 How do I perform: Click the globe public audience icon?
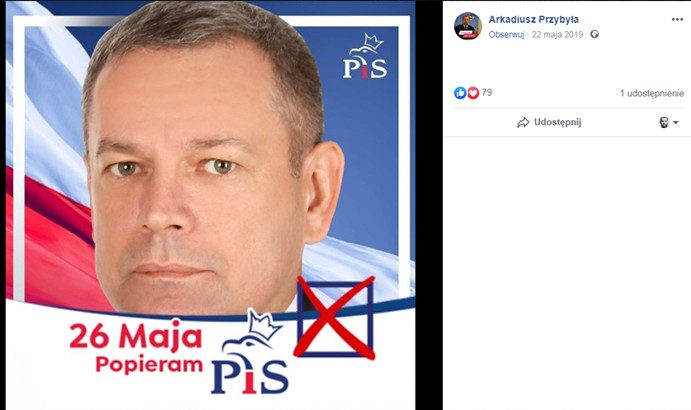tap(594, 34)
